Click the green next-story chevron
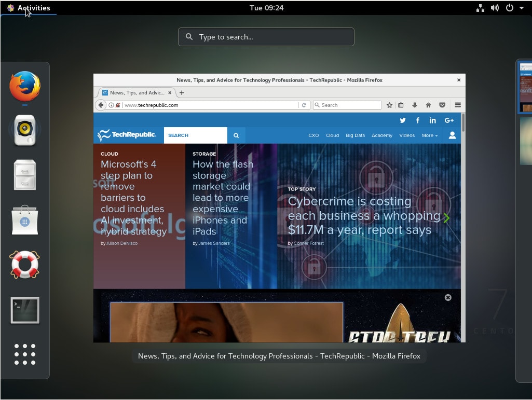The width and height of the screenshot is (532, 400). click(x=446, y=218)
